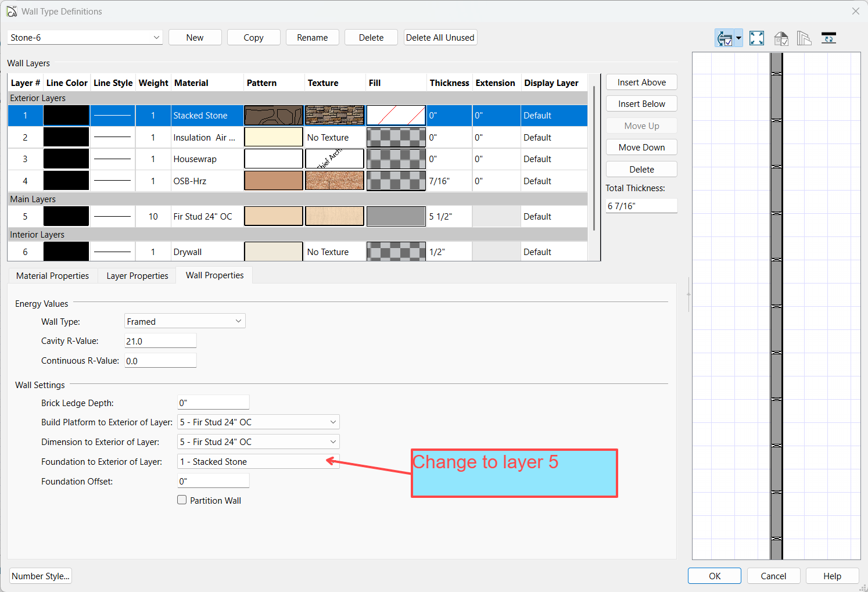Switch to the Material Properties tab

(52, 276)
